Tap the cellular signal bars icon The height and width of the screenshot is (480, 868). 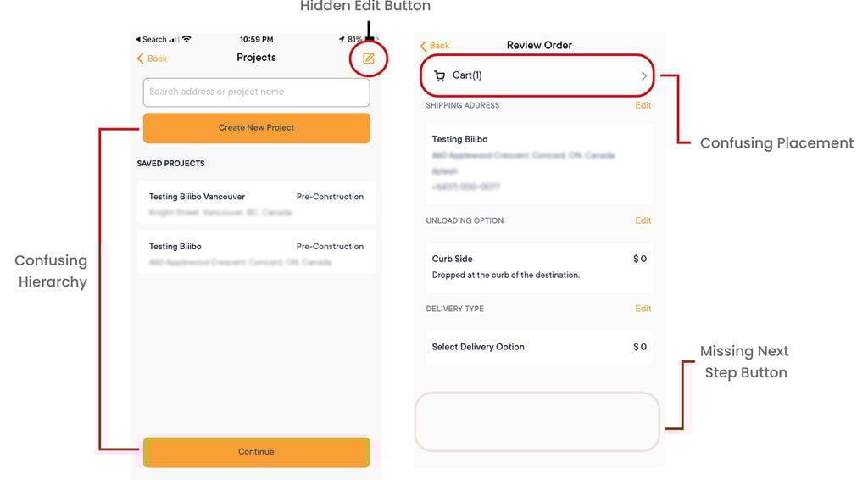(x=175, y=39)
